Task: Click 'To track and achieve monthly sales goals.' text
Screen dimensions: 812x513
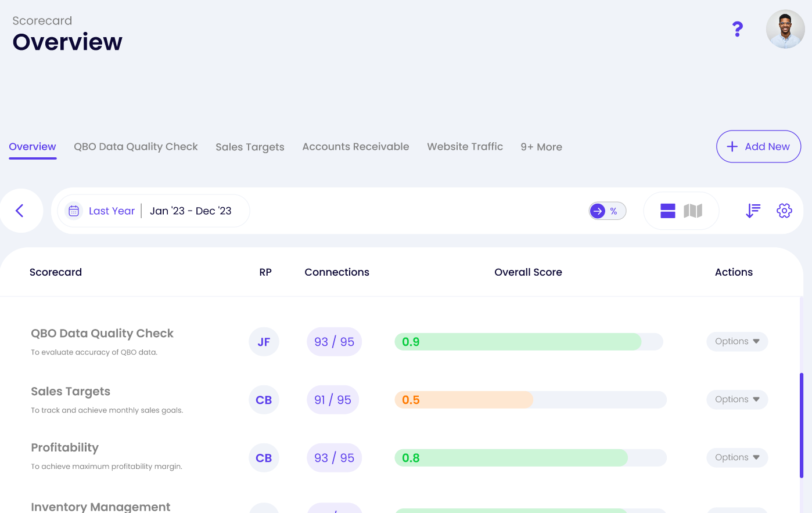Action: [x=107, y=410]
